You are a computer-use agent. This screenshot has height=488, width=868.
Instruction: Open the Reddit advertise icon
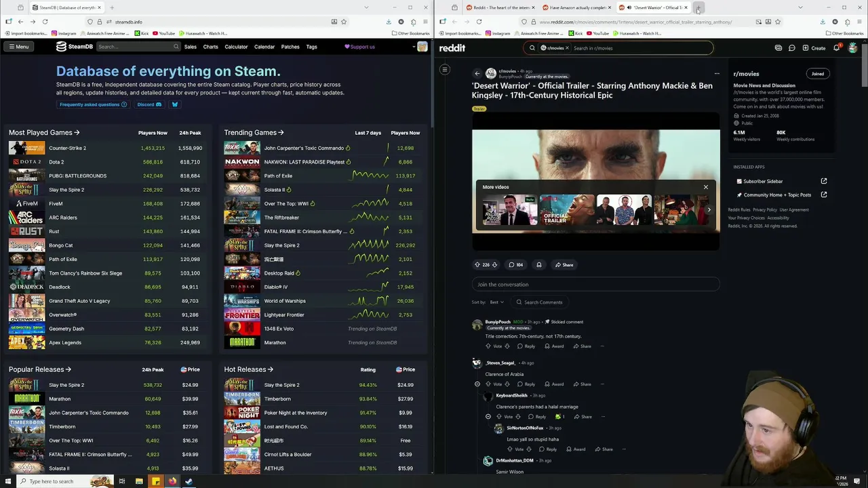coord(778,48)
